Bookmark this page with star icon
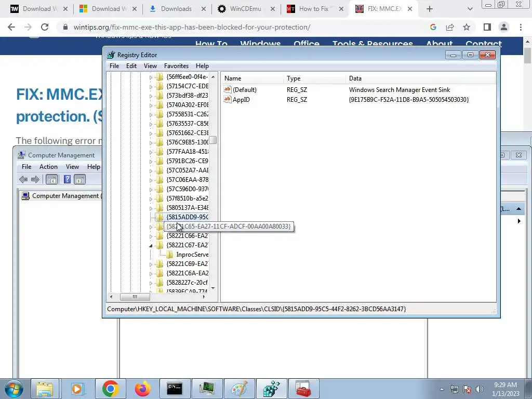The image size is (532, 399). point(467,27)
